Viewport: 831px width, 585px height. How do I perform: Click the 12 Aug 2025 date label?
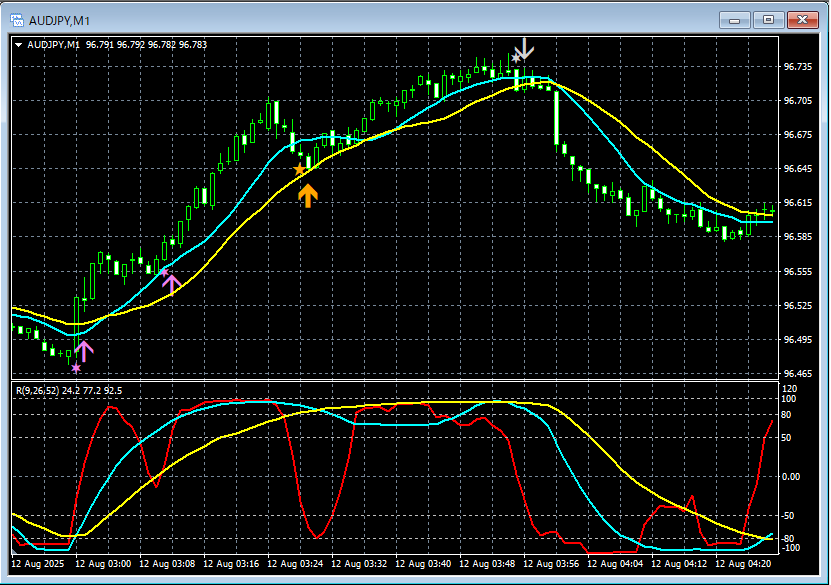click(x=38, y=564)
